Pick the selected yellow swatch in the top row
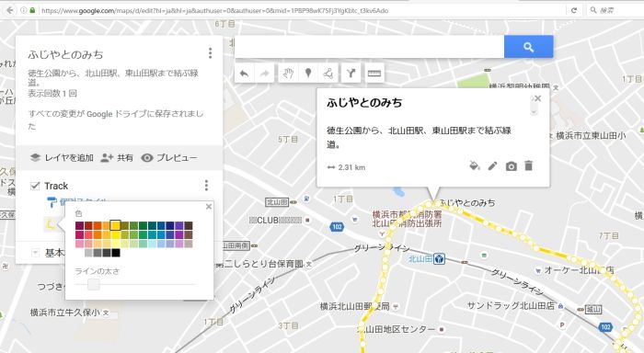The width and height of the screenshot is (644, 353). click(x=115, y=225)
